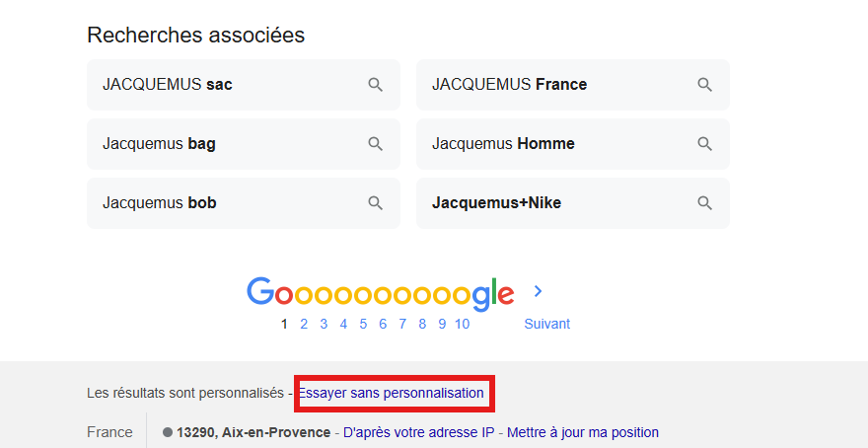The width and height of the screenshot is (868, 448).
Task: Click Mettre à jour ma position
Action: click(x=583, y=432)
